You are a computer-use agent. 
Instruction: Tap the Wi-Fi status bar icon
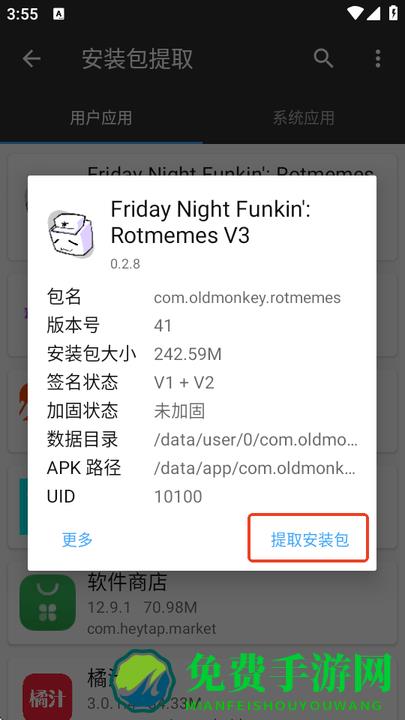[x=355, y=13]
